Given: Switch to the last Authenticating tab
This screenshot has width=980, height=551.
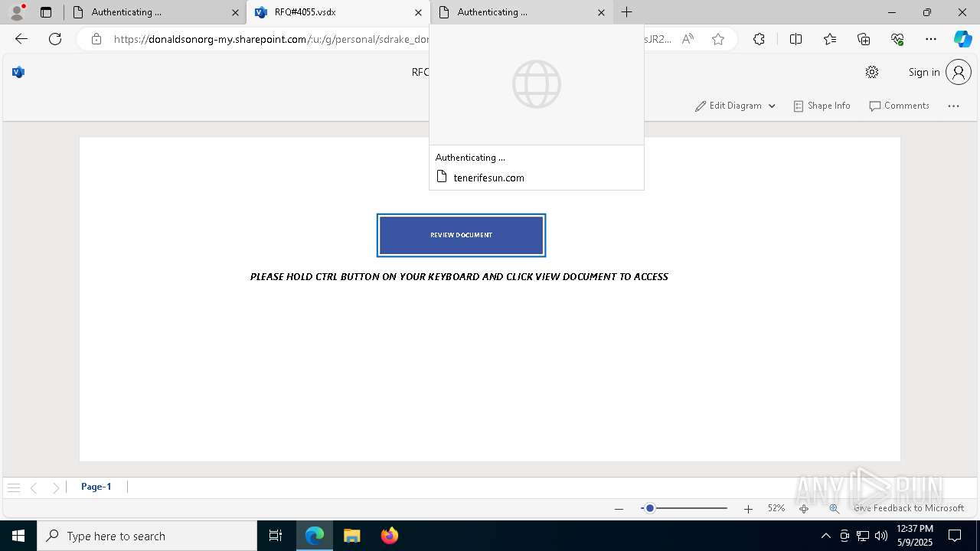Looking at the screenshot, I should point(521,12).
